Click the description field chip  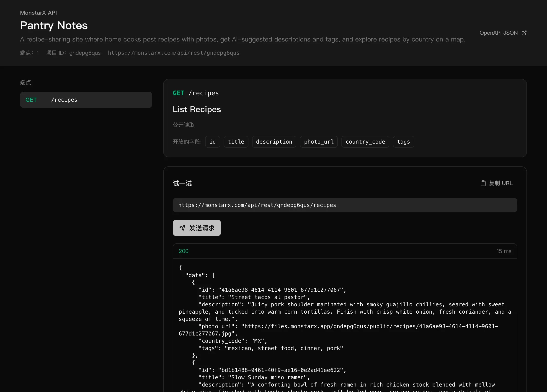click(274, 142)
